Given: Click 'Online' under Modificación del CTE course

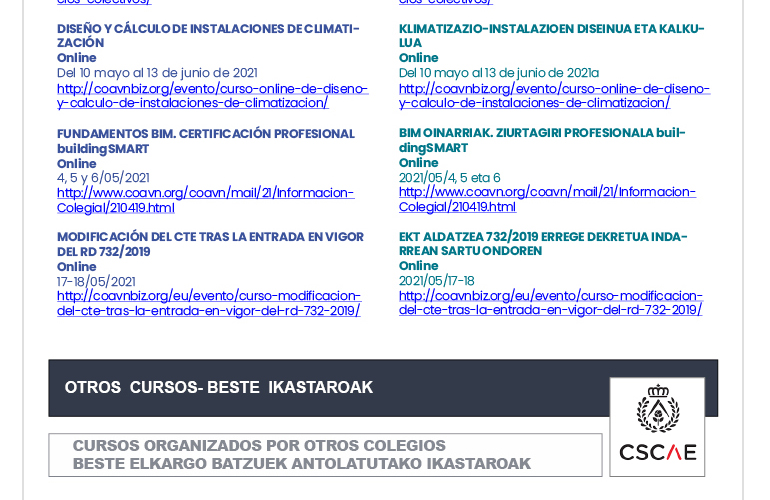Looking at the screenshot, I should (77, 267).
